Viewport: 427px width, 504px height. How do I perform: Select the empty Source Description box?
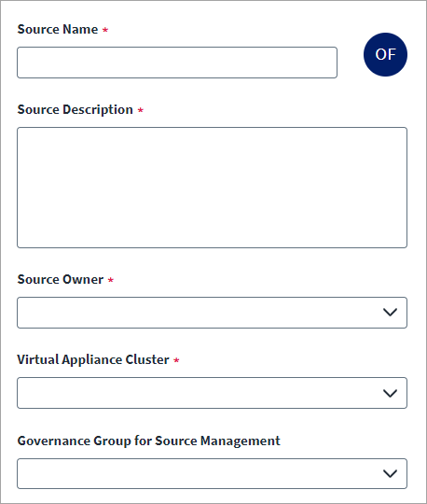coord(212,188)
